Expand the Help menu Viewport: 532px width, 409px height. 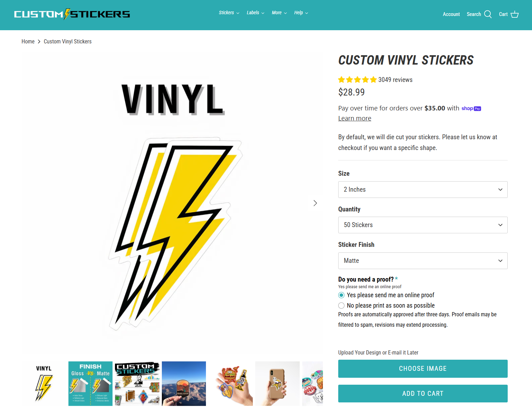point(301,13)
